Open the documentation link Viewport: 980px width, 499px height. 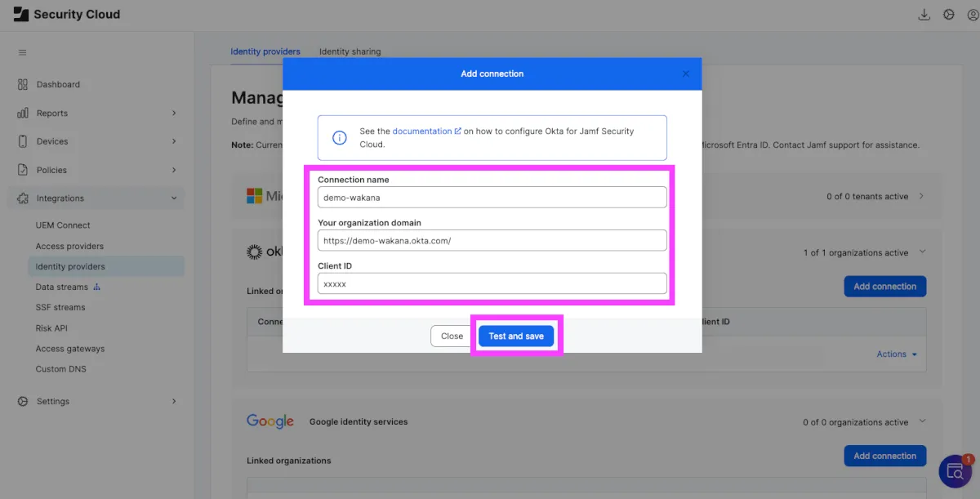click(422, 131)
